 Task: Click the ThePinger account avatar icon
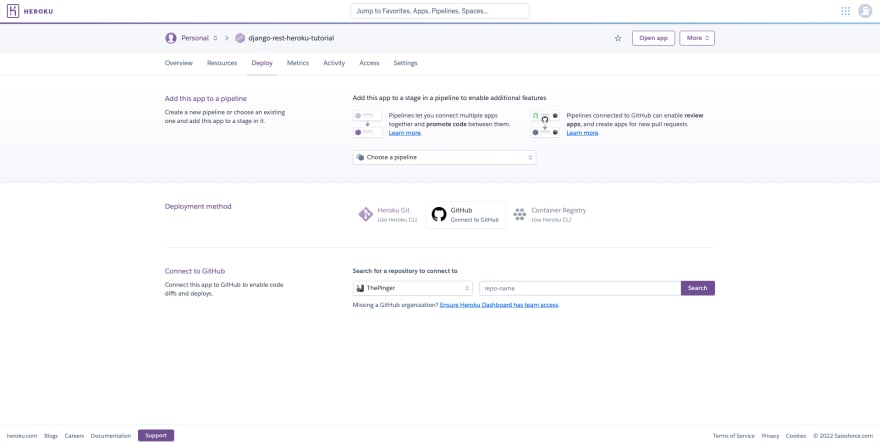[x=360, y=288]
